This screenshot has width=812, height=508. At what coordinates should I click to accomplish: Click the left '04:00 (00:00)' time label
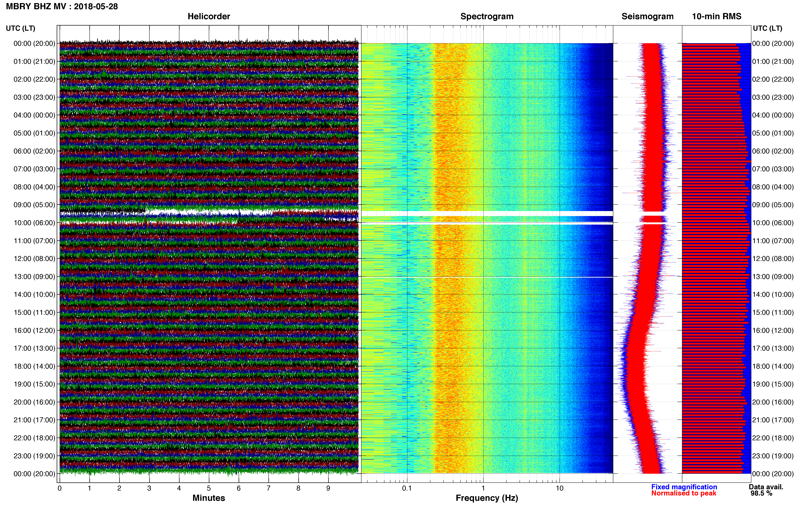(34, 115)
